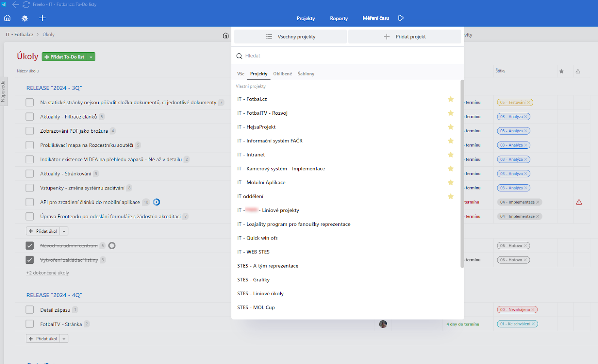Open project STES - Grafiky

pos(253,280)
